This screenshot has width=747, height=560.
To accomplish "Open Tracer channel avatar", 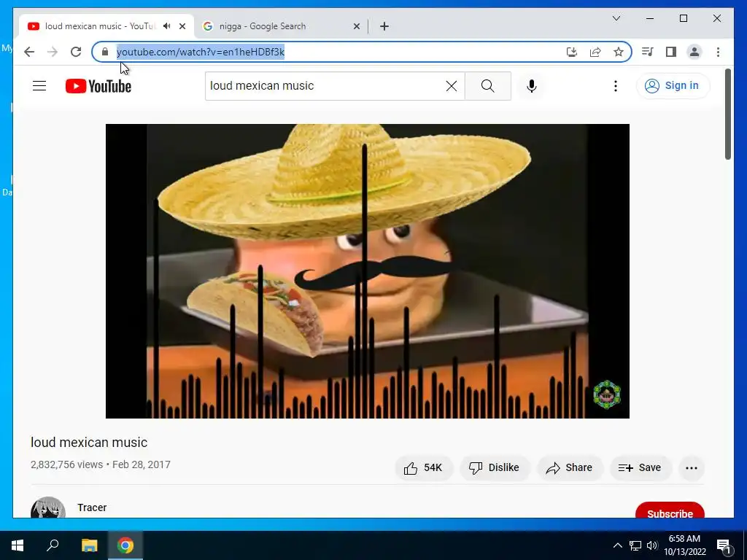I will (x=48, y=507).
